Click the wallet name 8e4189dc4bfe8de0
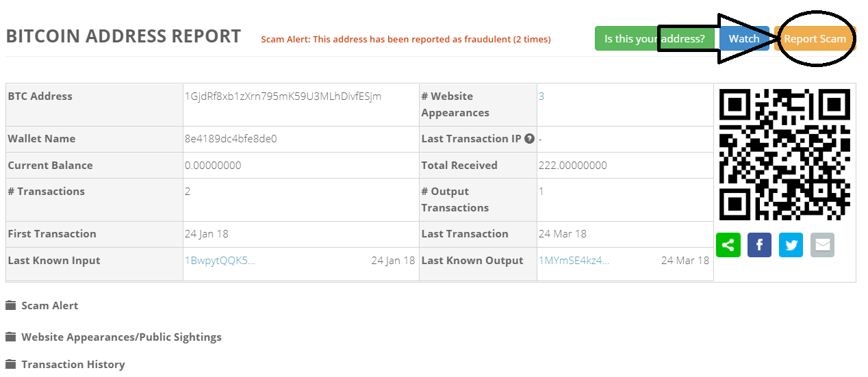 click(231, 139)
